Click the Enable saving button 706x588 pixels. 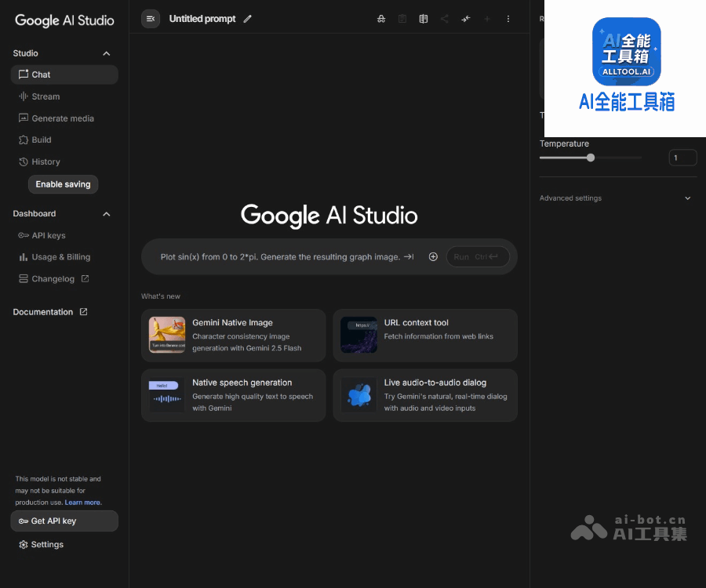pos(63,184)
